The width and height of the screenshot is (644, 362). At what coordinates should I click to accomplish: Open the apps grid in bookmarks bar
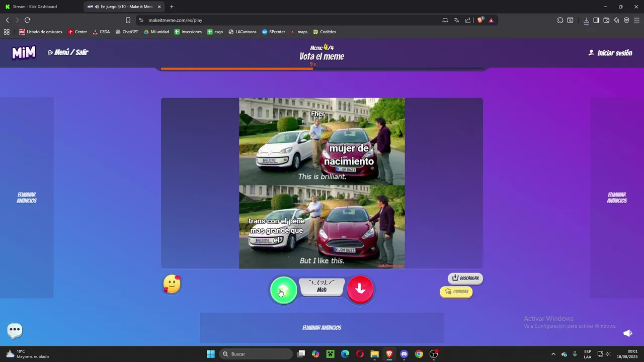pyautogui.click(x=7, y=32)
